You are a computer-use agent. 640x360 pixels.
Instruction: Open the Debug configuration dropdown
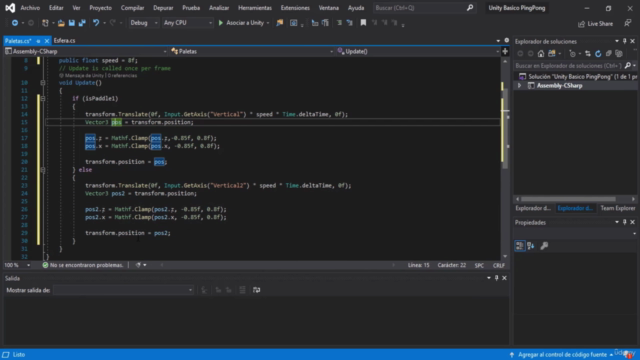pyautogui.click(x=143, y=23)
